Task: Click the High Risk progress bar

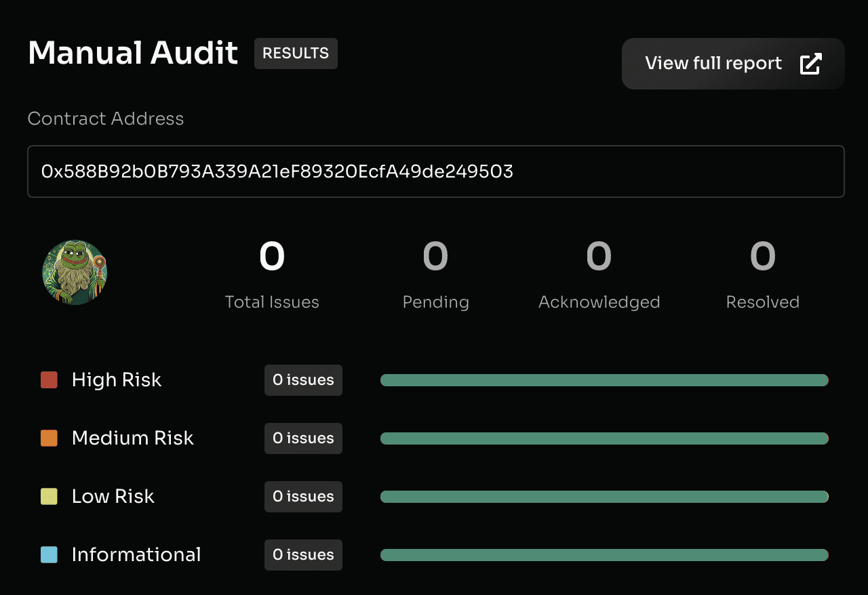Action: [x=604, y=380]
